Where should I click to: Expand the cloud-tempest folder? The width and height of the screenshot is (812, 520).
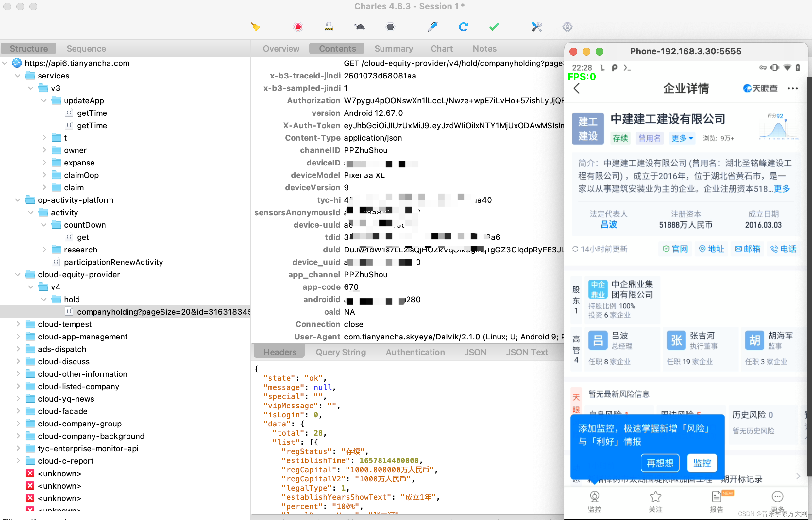pos(18,324)
